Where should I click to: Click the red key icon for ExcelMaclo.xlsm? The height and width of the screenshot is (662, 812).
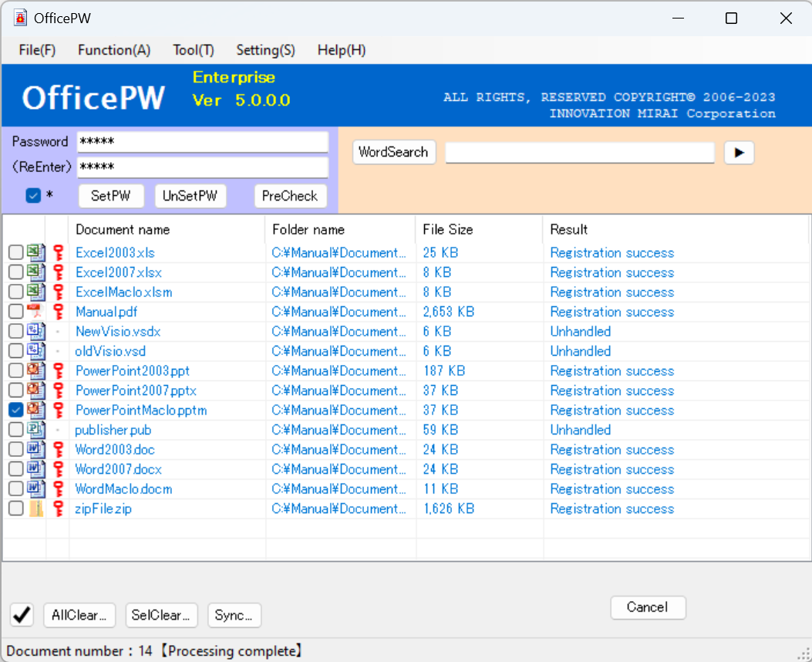coord(59,292)
